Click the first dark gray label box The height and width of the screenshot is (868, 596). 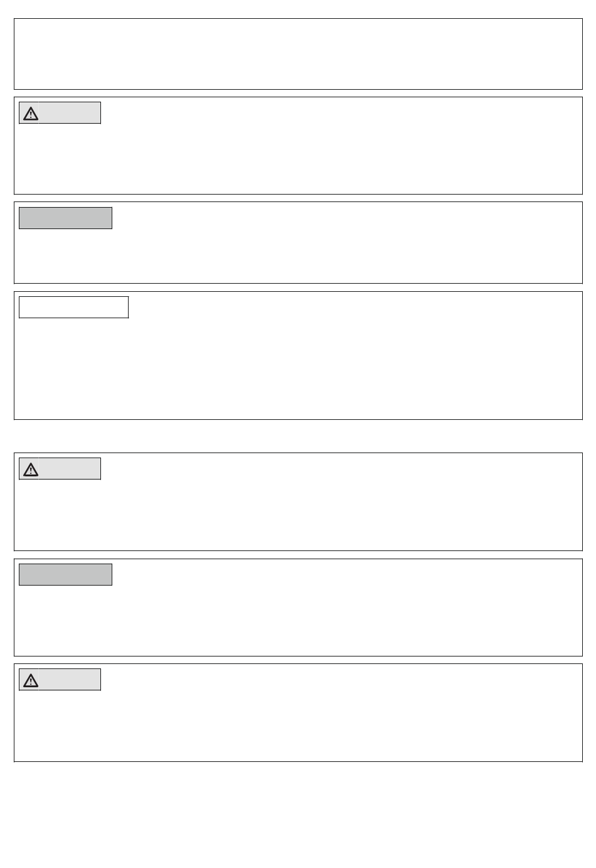tap(65, 218)
